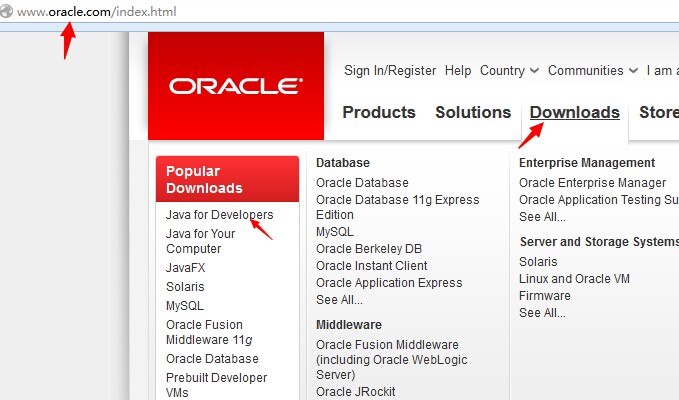Click See All under Database

339,300
